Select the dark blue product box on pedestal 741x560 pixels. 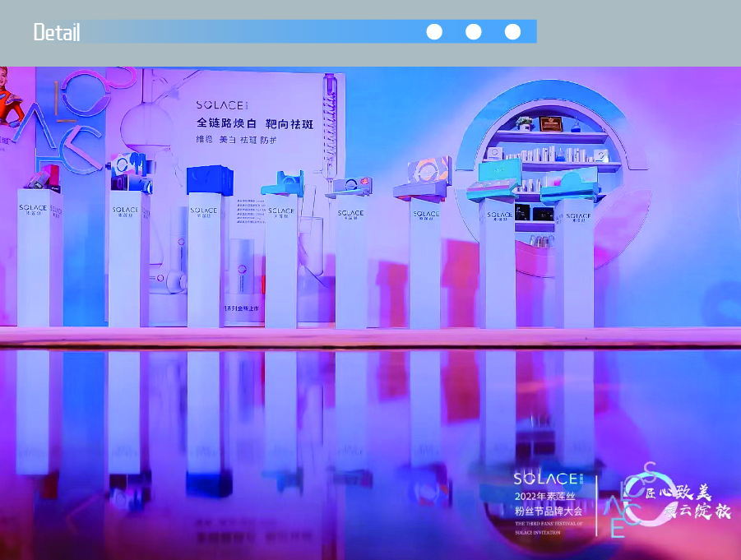[210, 180]
